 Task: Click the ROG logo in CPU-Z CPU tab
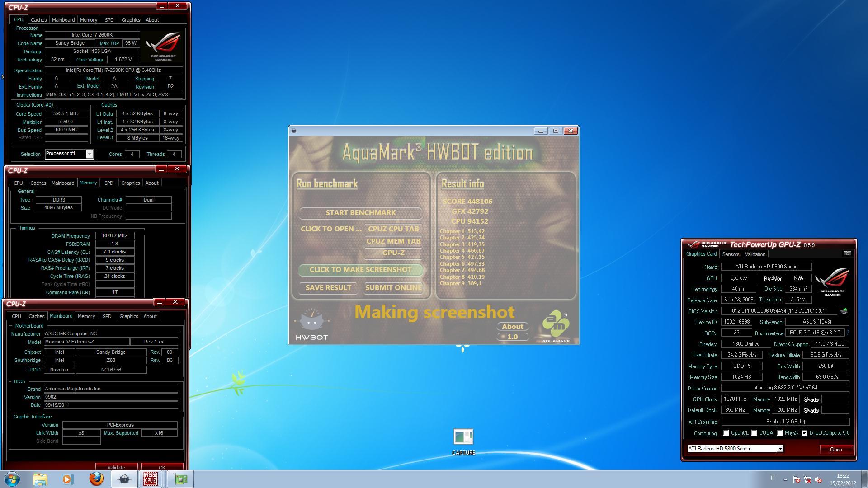(x=163, y=46)
